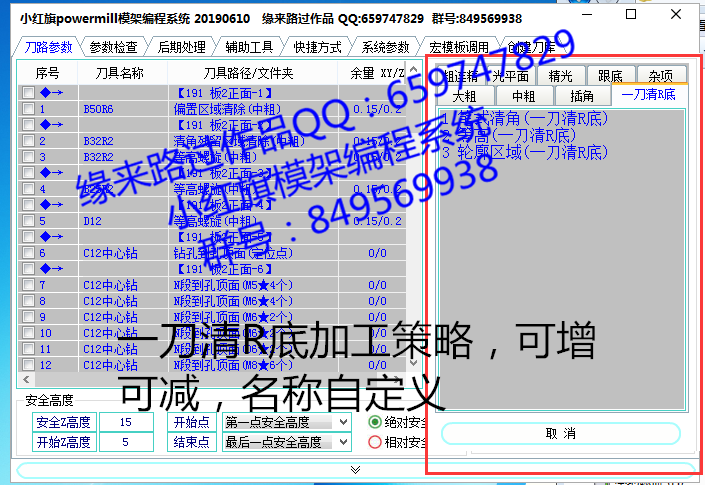Select the 跟底 strategy tab
The height and width of the screenshot is (485, 705).
(611, 76)
